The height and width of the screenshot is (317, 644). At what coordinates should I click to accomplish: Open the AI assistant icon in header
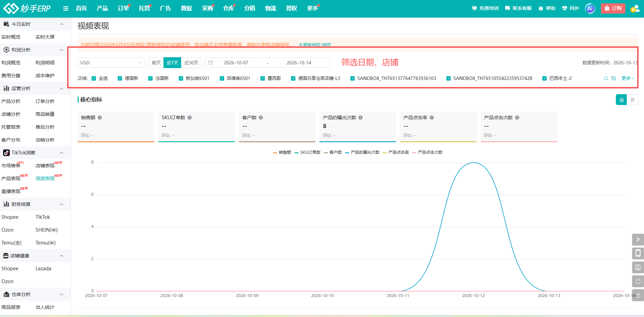tap(590, 8)
